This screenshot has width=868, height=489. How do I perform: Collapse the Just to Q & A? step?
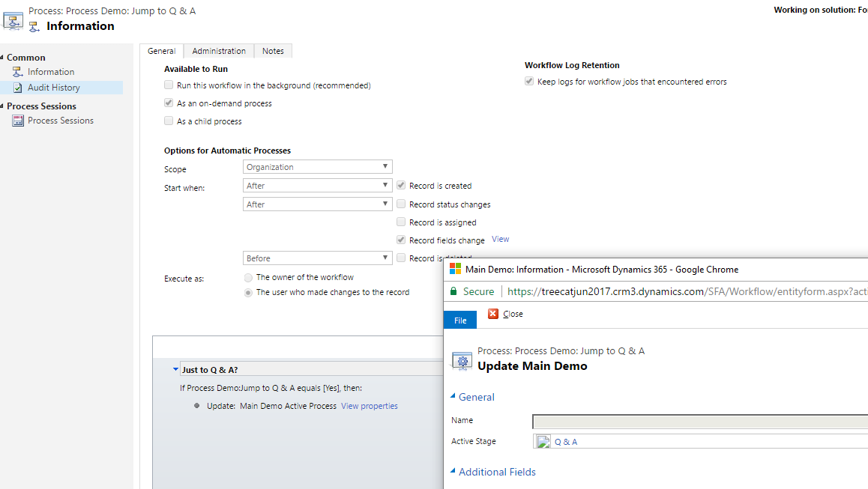pyautogui.click(x=175, y=369)
